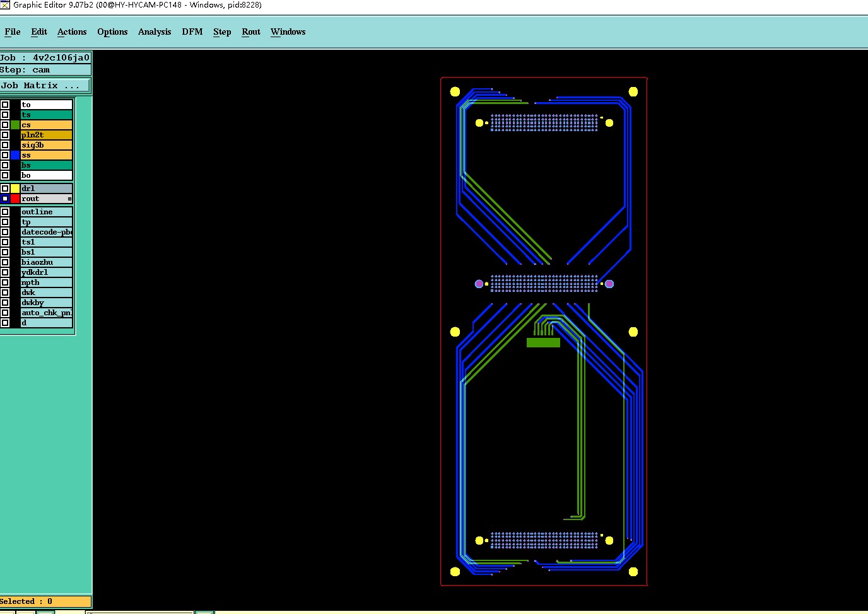Select the 'ss' layer name
868x614 pixels.
pos(47,155)
